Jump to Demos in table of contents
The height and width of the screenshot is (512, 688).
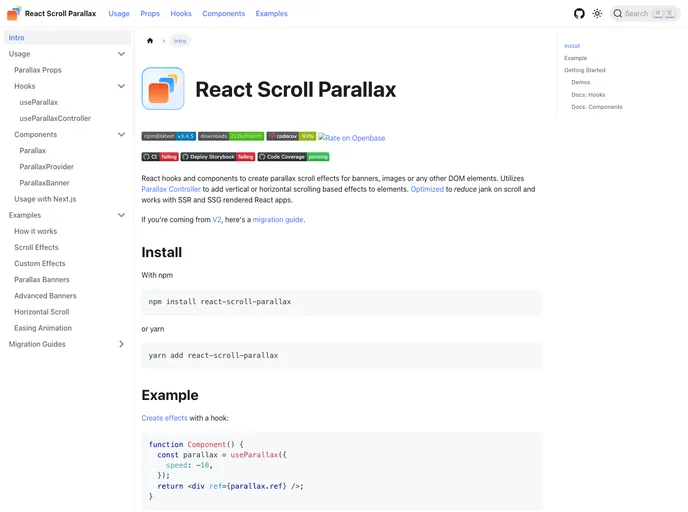coord(581,82)
